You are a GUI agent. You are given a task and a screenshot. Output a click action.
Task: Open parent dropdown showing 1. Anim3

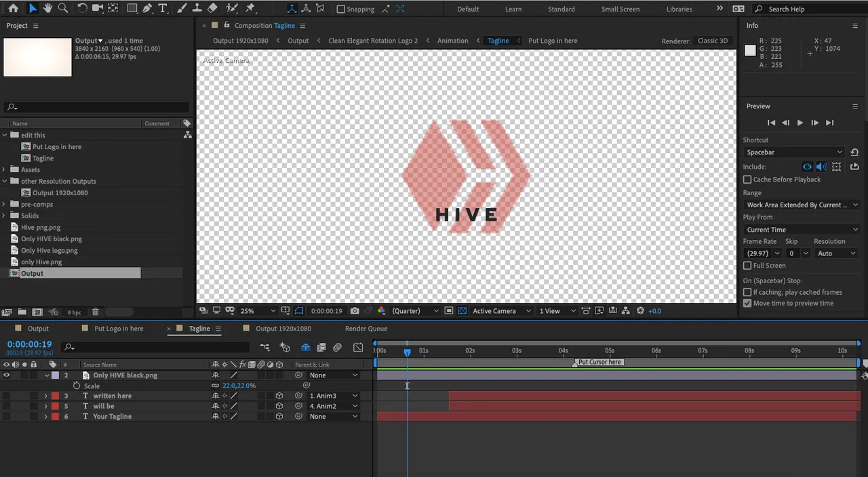333,396
